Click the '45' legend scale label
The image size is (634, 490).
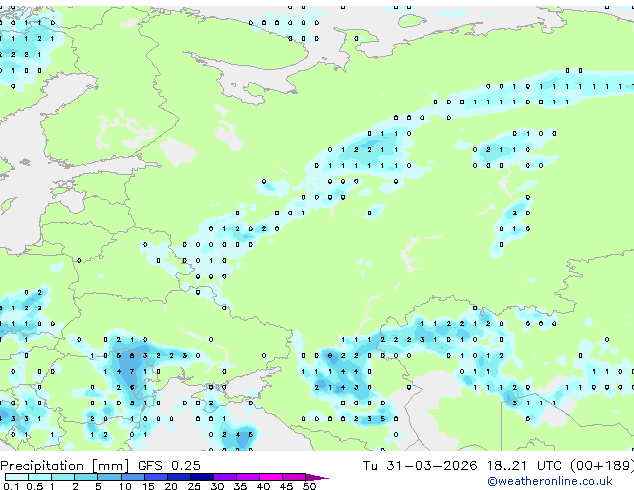(x=286, y=486)
